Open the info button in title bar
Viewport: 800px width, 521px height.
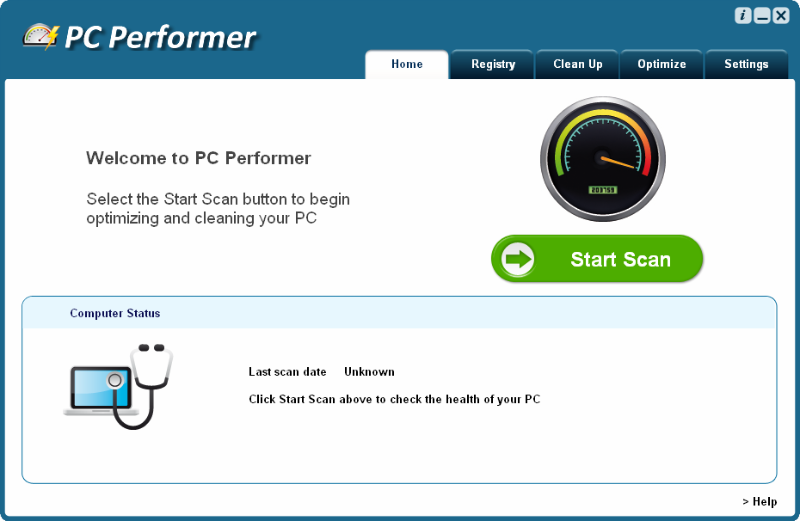[743, 16]
